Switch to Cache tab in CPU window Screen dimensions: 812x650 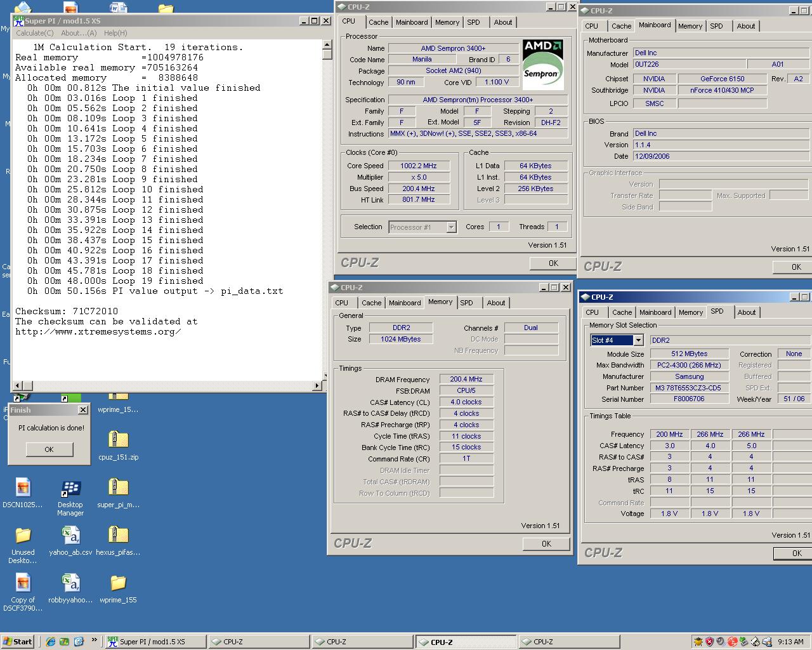click(378, 22)
